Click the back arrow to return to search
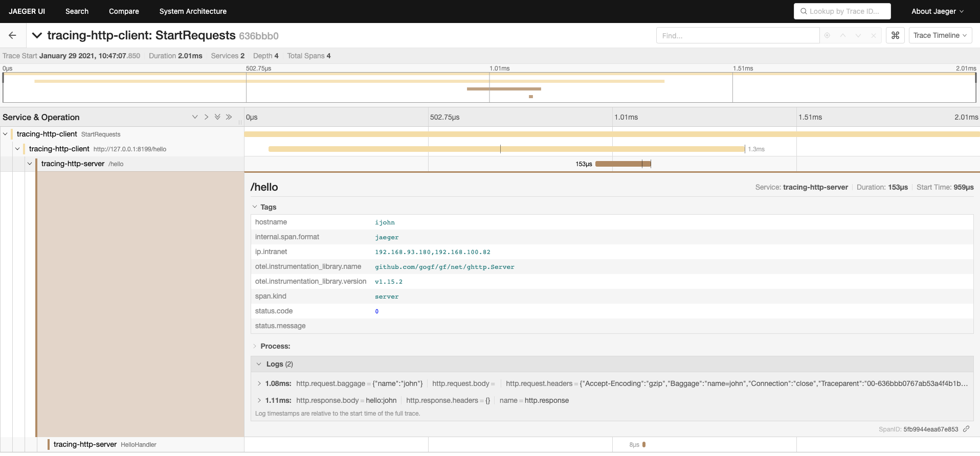 (x=12, y=35)
